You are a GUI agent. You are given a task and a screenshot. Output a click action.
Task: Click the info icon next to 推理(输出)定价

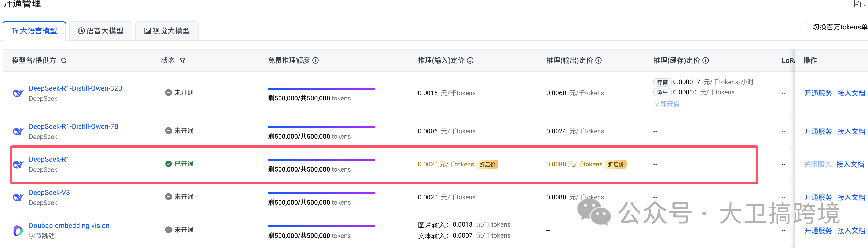coord(599,61)
